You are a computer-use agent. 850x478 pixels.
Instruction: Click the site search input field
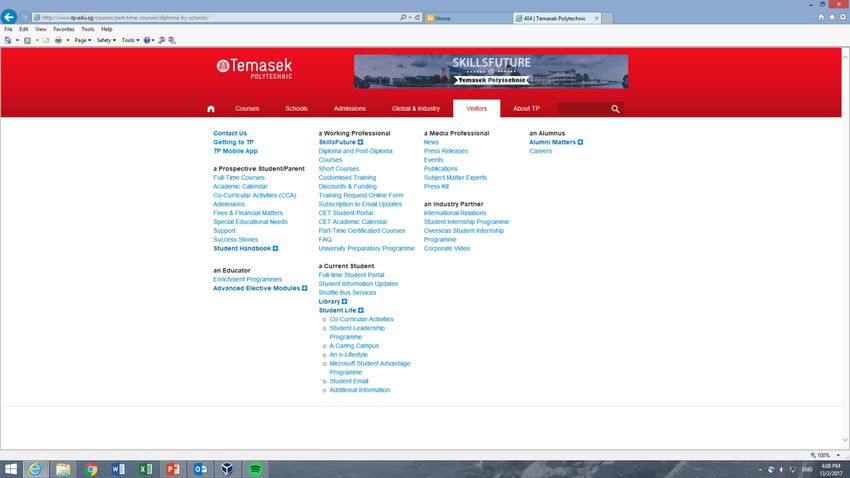pyautogui.click(x=583, y=109)
